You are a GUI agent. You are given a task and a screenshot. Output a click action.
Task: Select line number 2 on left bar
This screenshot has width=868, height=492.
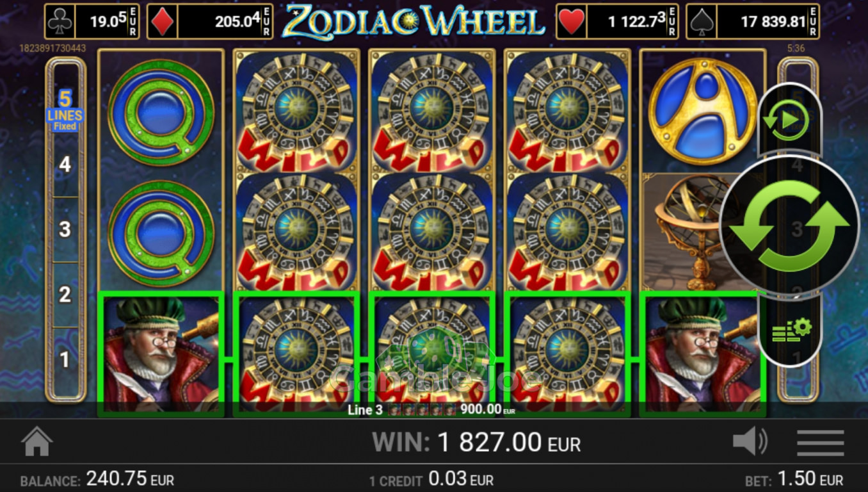tap(65, 295)
